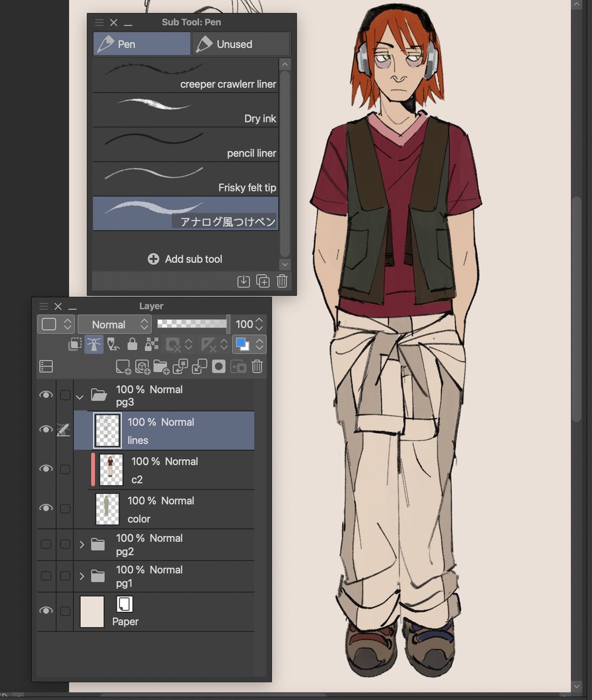This screenshot has width=592, height=700.
Task: Select the アナログ風つけペン sub tool
Action: [x=186, y=213]
